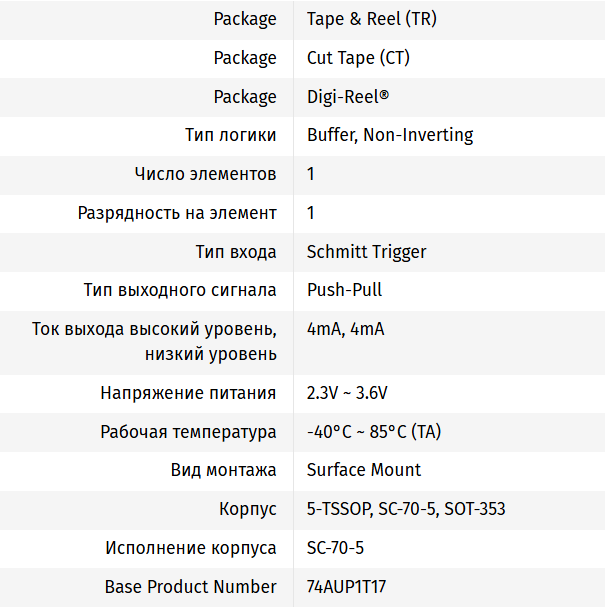Click the "Разрядность на элемент" label

(x=177, y=213)
